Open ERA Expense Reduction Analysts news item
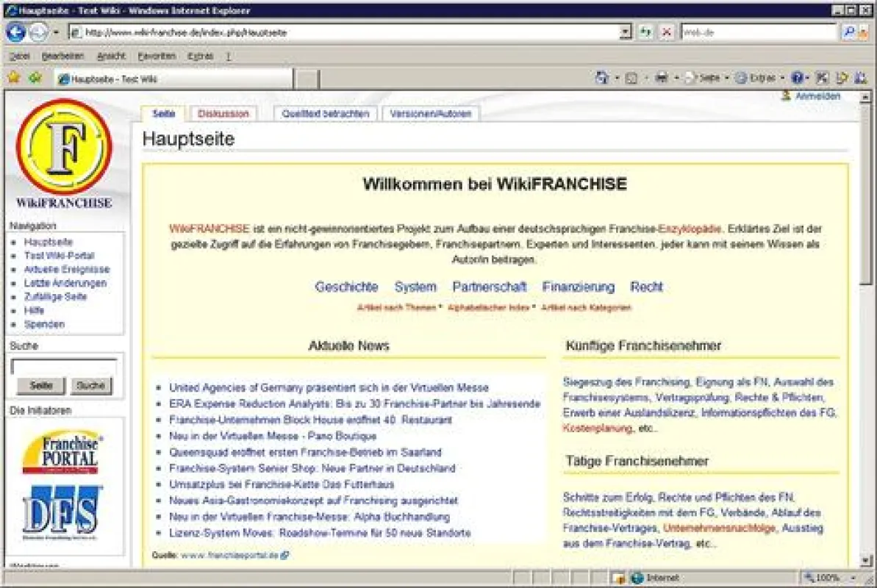 pos(354,404)
